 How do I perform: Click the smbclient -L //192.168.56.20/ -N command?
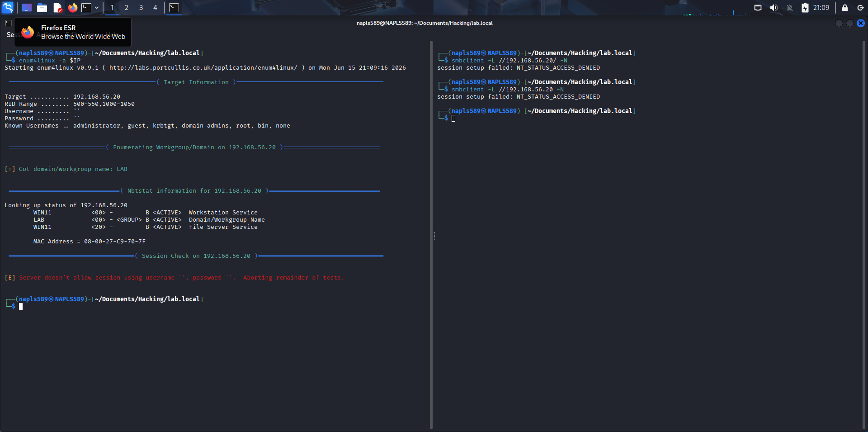point(509,61)
